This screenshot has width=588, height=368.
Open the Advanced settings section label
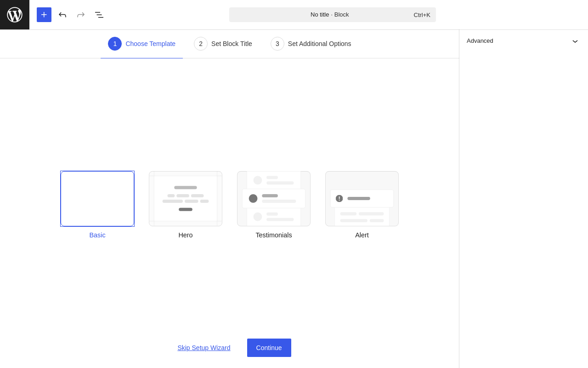pos(480,40)
